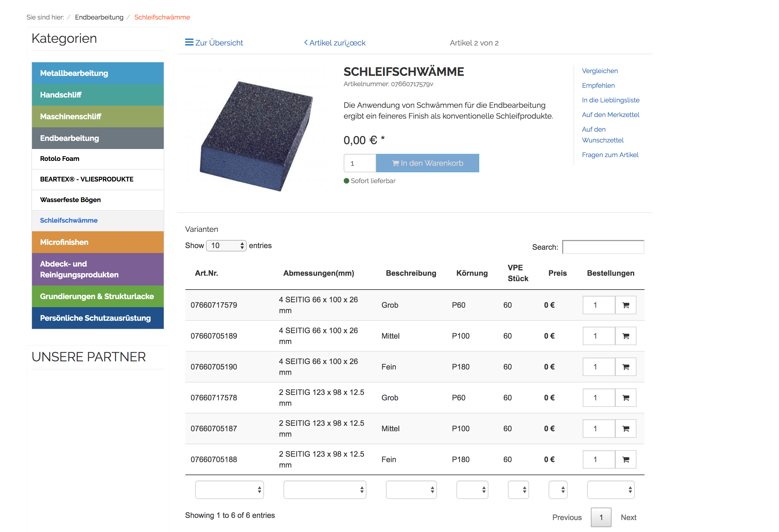
Task: Select Microfinishen in the category menu
Action: point(98,242)
